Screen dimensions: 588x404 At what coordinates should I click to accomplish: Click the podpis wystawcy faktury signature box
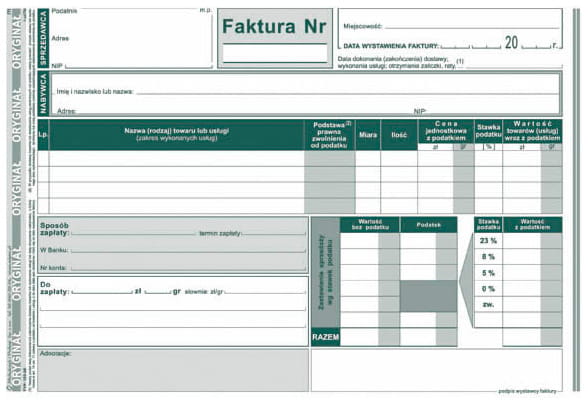437,370
